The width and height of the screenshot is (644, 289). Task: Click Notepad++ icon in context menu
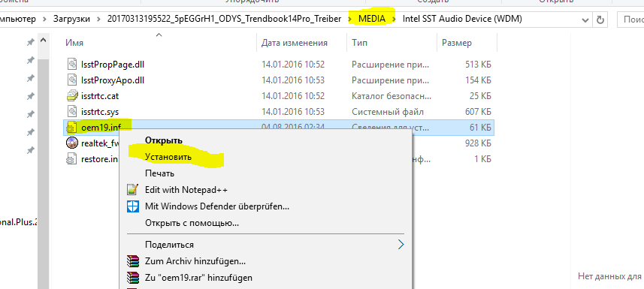click(133, 190)
